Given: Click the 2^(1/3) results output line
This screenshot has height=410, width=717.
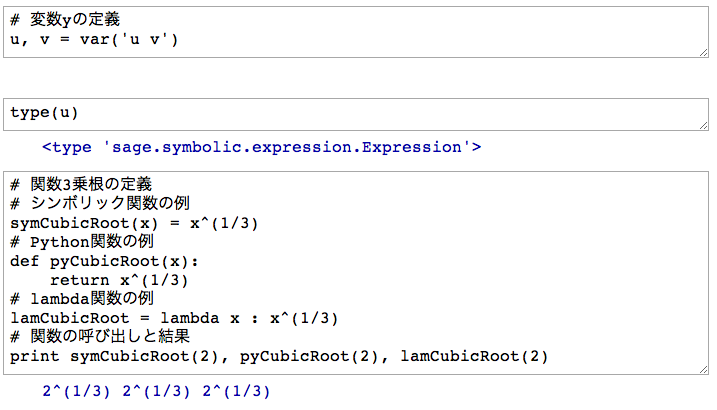Looking at the screenshot, I should (156, 391).
